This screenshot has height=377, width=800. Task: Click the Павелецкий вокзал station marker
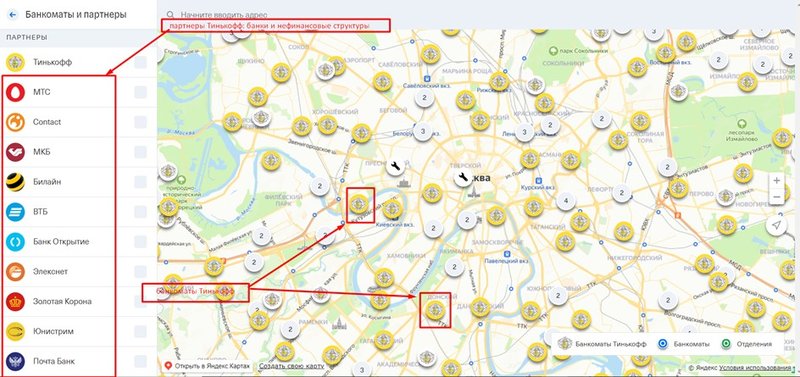coord(507,253)
